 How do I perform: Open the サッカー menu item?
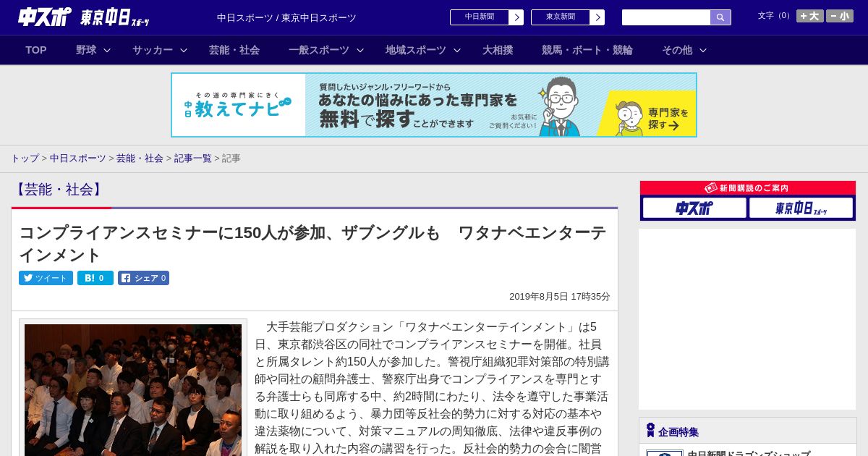153,50
